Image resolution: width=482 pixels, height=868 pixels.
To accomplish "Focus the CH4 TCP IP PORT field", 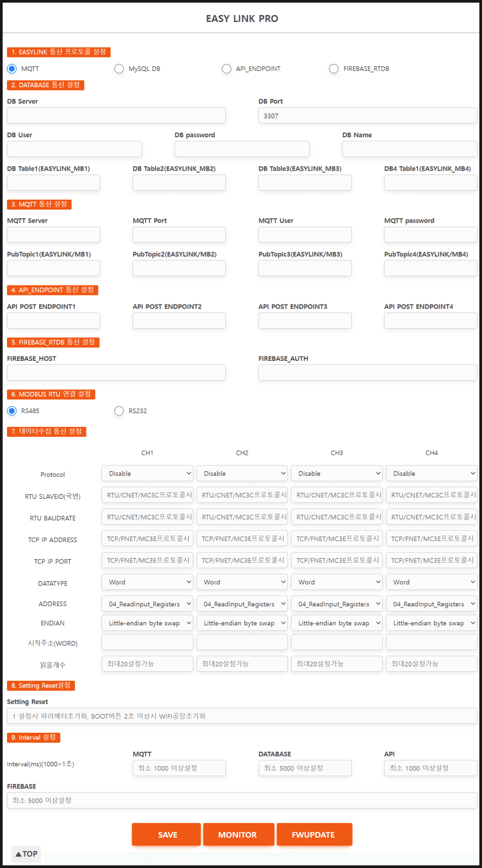I will pyautogui.click(x=432, y=560).
